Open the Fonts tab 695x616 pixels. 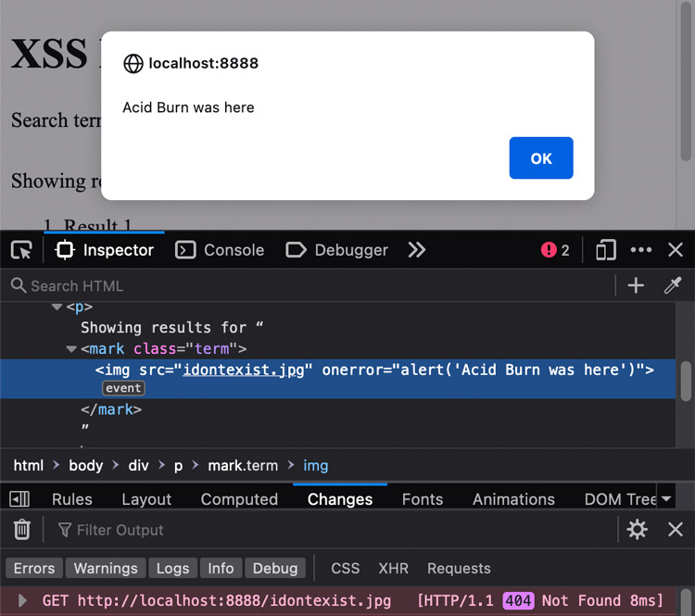(x=423, y=499)
